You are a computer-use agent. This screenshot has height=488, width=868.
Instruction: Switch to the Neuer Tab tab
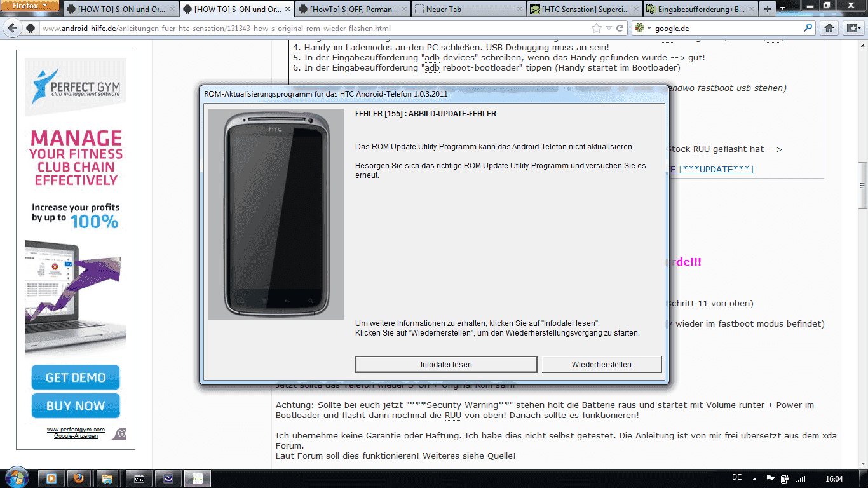467,9
